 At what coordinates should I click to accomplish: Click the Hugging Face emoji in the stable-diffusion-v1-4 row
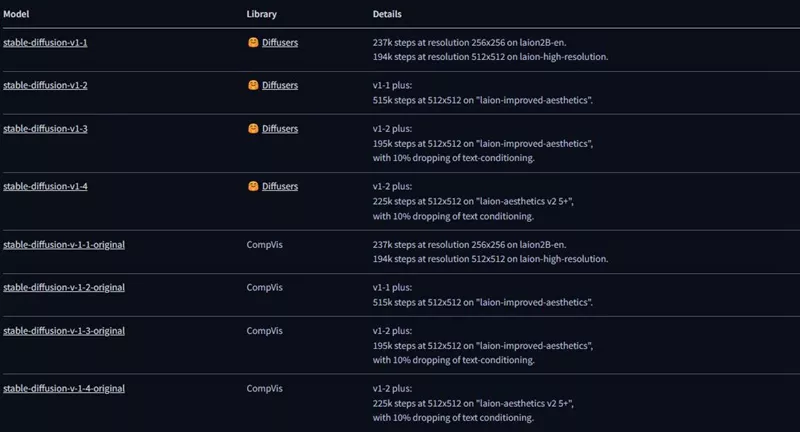[x=253, y=186]
